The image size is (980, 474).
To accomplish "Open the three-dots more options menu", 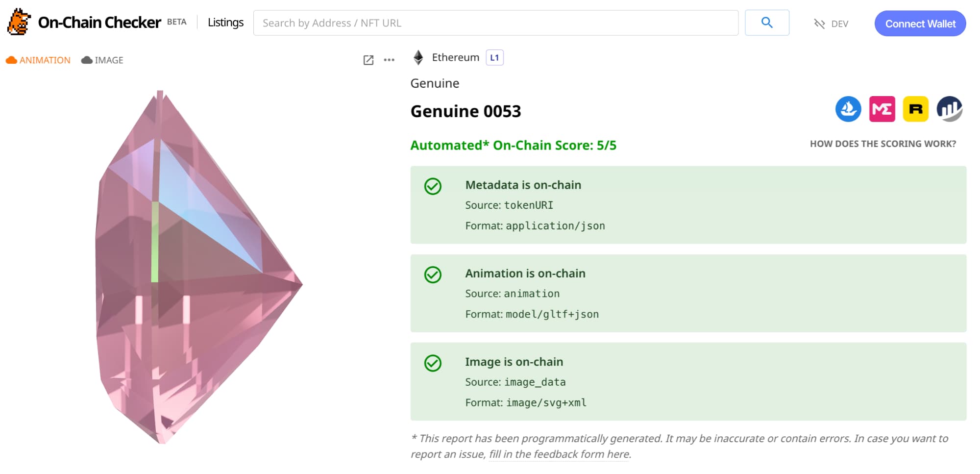I will coord(389,60).
